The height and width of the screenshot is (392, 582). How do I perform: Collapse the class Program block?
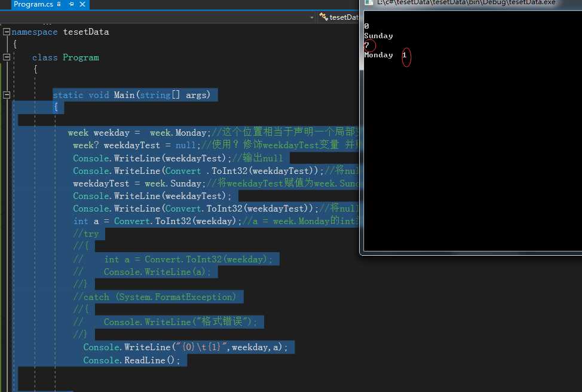click(7, 57)
